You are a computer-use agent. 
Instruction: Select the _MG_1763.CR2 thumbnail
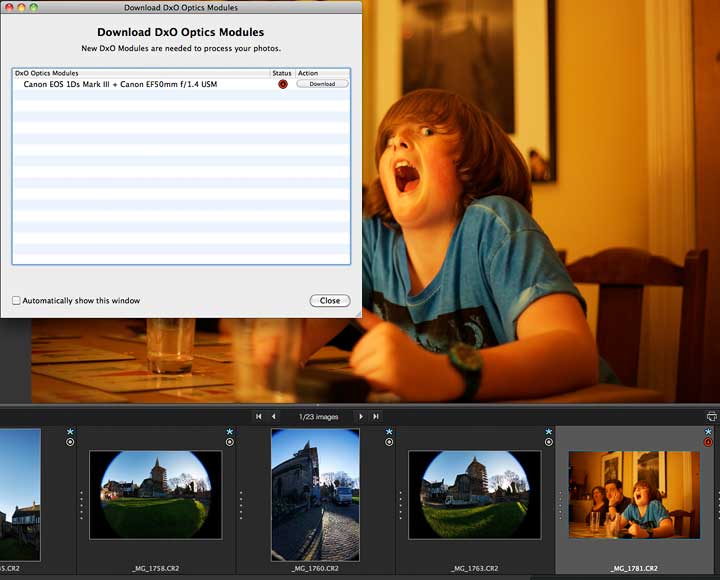474,495
